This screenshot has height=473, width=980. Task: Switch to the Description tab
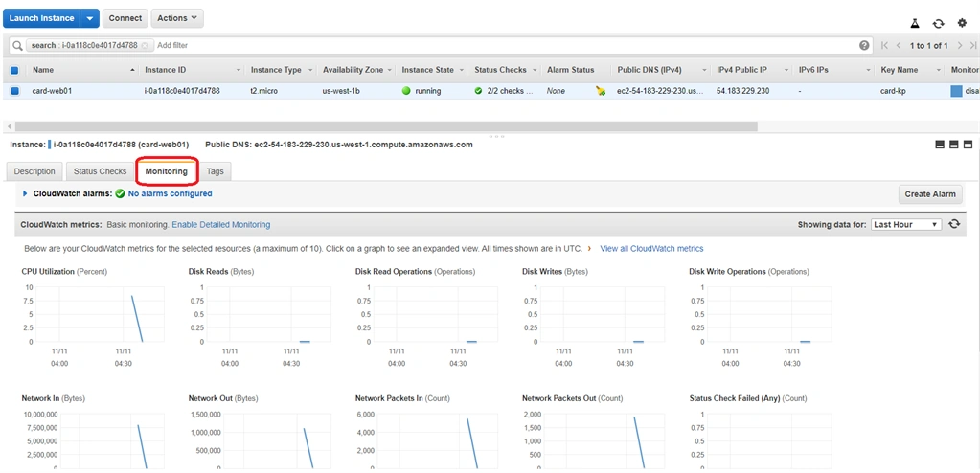(x=34, y=171)
